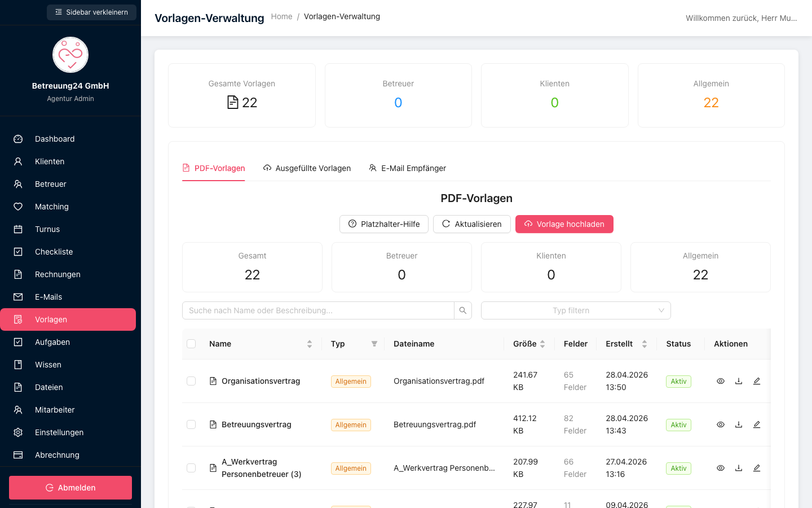Open the Typ filtern dropdown
Screen dimensions: 812x508
(x=576, y=310)
